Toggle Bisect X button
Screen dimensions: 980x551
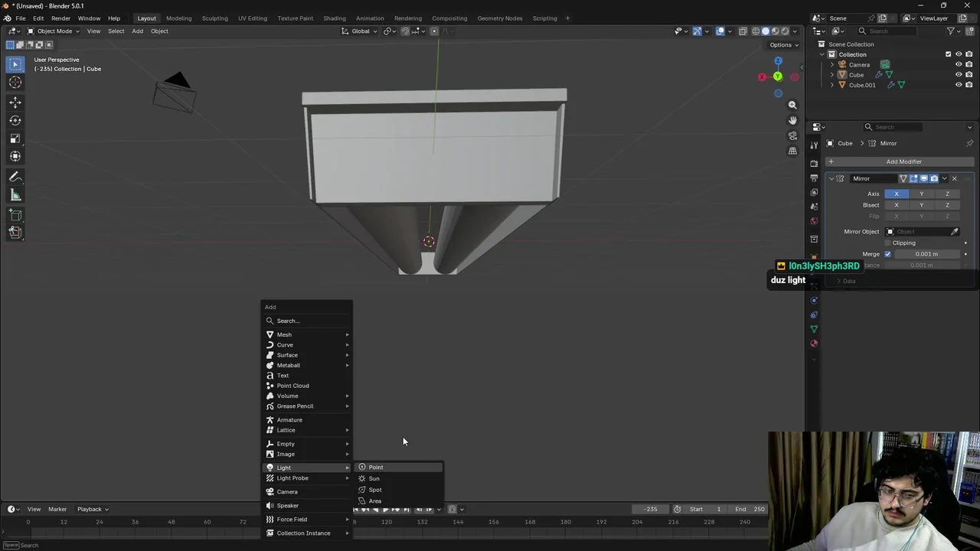(897, 205)
